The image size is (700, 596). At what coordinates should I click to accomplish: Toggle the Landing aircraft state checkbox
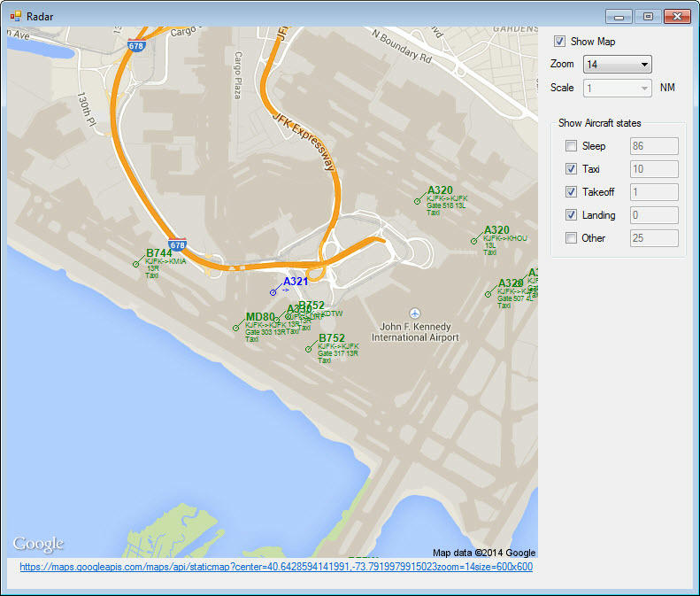(571, 215)
